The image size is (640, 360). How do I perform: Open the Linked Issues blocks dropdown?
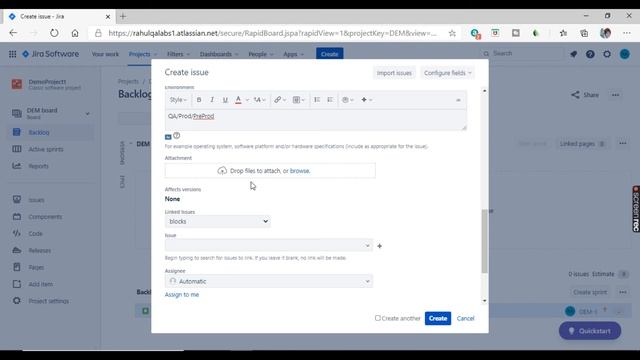tap(218, 222)
